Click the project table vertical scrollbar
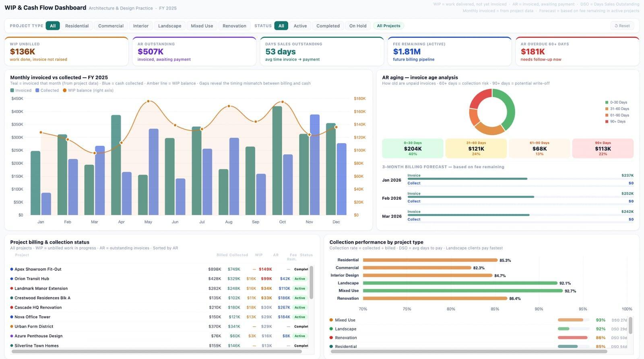The width and height of the screenshot is (644, 359). (312, 282)
